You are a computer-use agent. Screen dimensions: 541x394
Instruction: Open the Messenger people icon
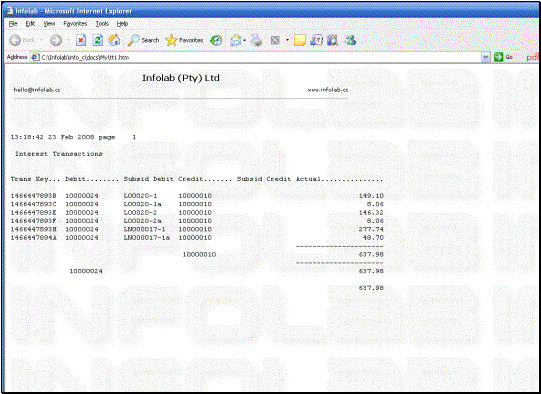(x=351, y=40)
